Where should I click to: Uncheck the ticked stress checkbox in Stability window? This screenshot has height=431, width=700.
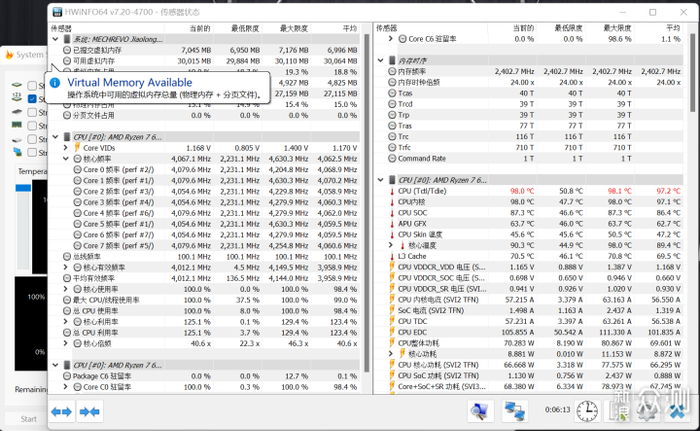coord(32,99)
